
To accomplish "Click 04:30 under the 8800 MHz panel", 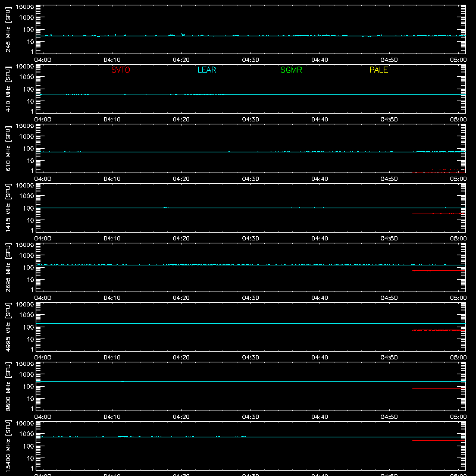I will pos(250,417).
